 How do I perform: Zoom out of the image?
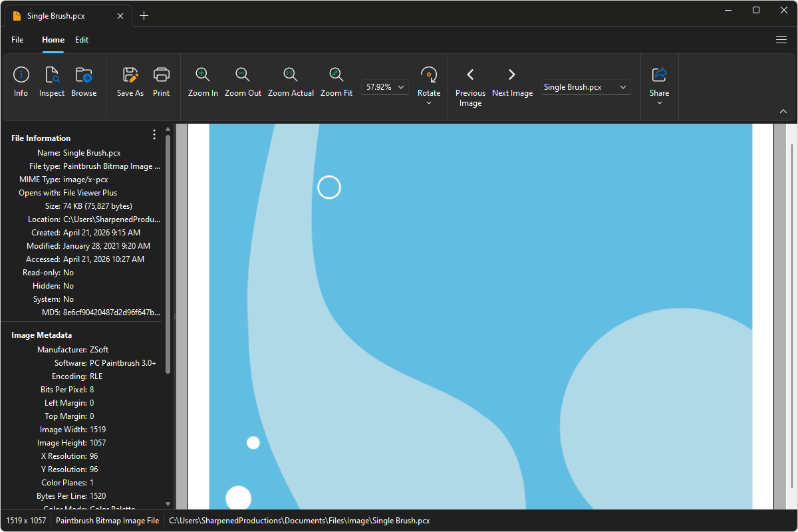243,81
